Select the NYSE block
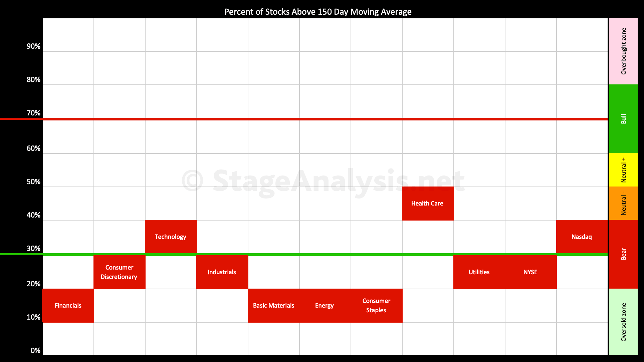The image size is (644, 362). tap(531, 272)
